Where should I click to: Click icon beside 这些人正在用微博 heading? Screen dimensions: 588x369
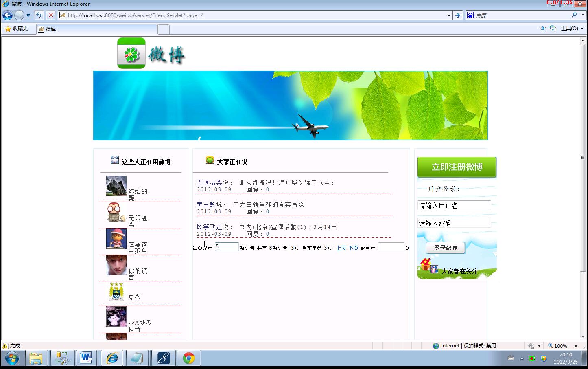115,160
